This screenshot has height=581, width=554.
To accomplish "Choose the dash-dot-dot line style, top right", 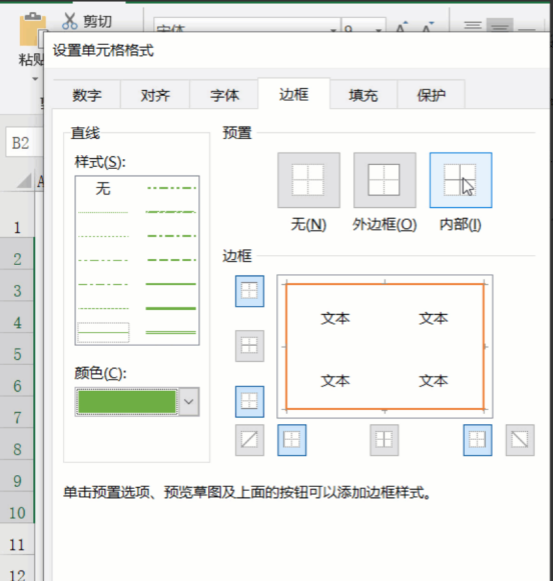I will pyautogui.click(x=171, y=188).
